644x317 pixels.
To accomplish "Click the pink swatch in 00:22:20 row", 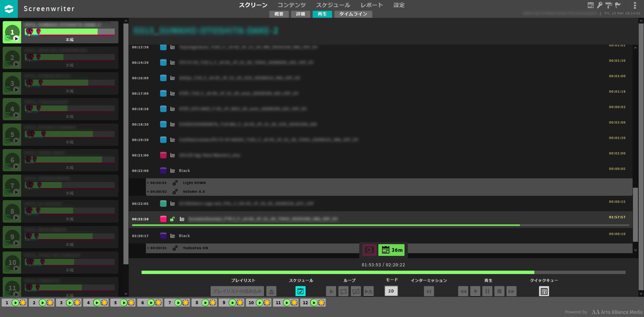I will coord(163,219).
